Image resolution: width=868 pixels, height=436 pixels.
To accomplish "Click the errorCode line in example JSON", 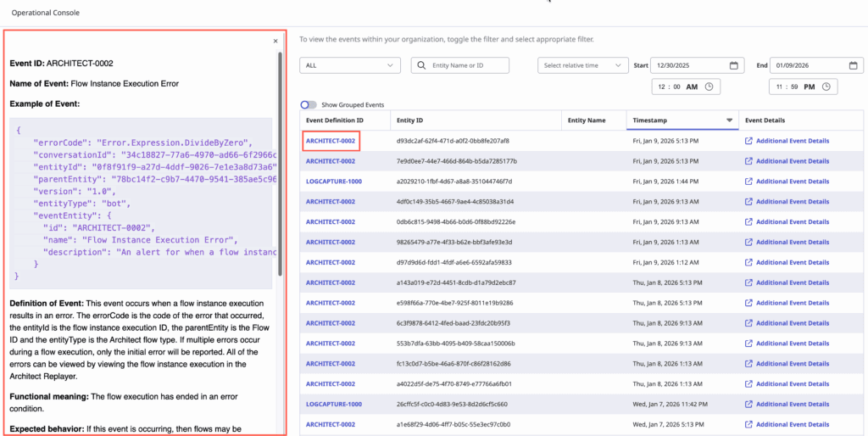I will pyautogui.click(x=143, y=142).
